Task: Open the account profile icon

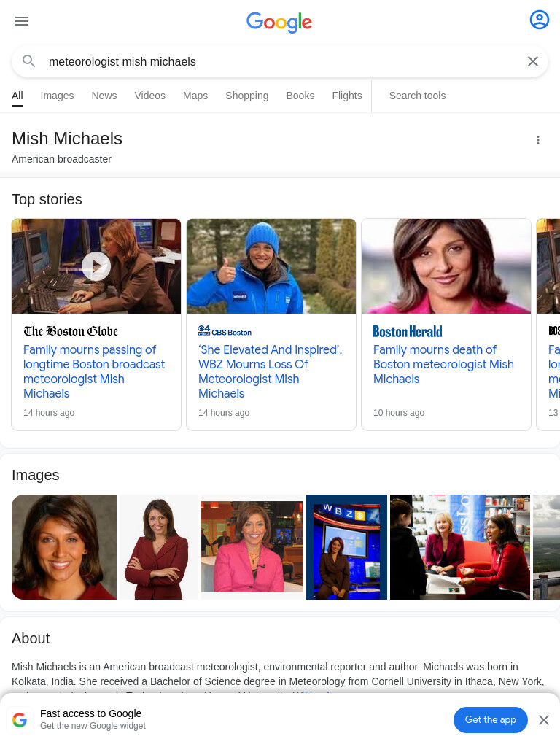Action: tap(540, 20)
